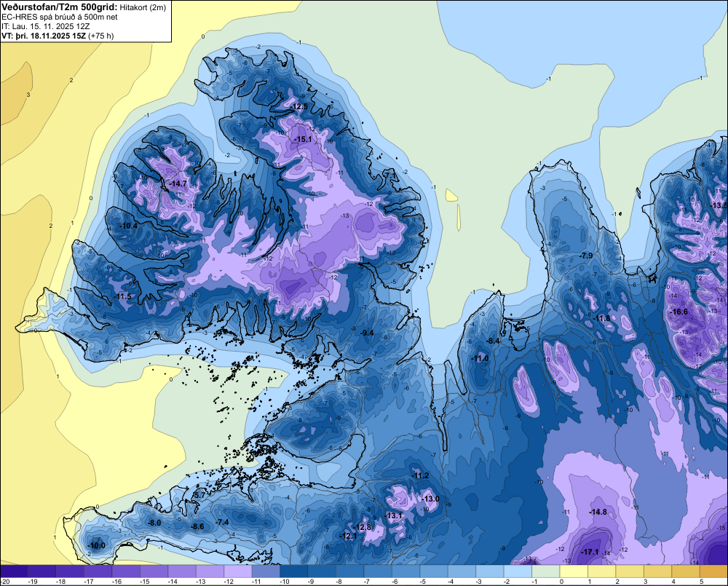Click the '-8.6' temperature value
This screenshot has height=586, width=728.
tap(198, 526)
